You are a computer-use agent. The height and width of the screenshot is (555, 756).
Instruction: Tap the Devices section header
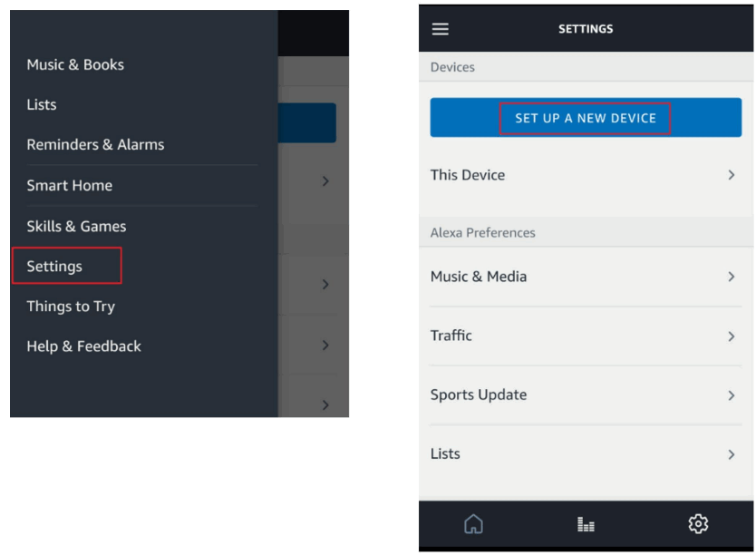point(452,66)
